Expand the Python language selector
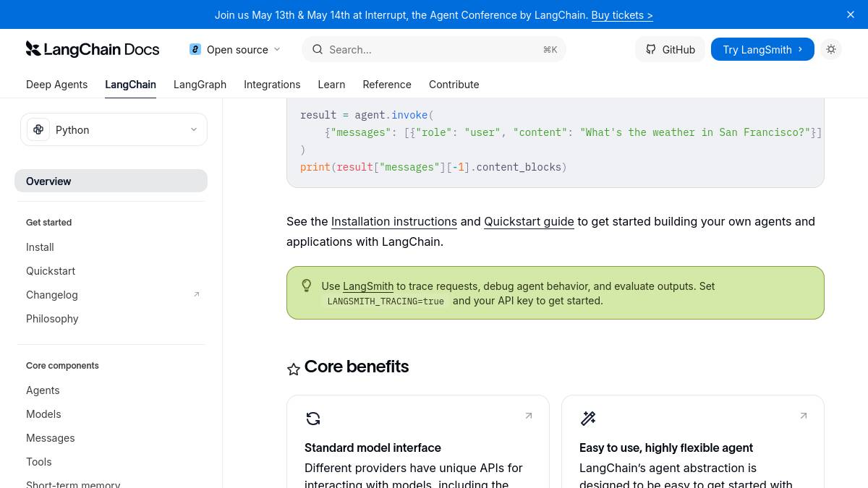Screen dimensions: 868x488 [114, 130]
